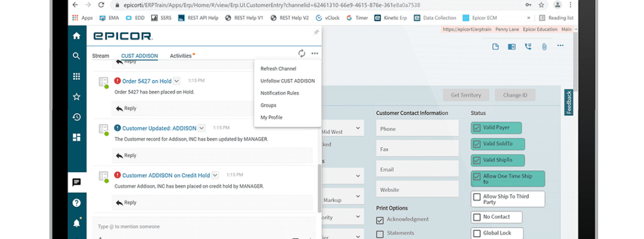Show more bookmarks with the chevron
The width and height of the screenshot is (644, 239).
click(x=528, y=18)
